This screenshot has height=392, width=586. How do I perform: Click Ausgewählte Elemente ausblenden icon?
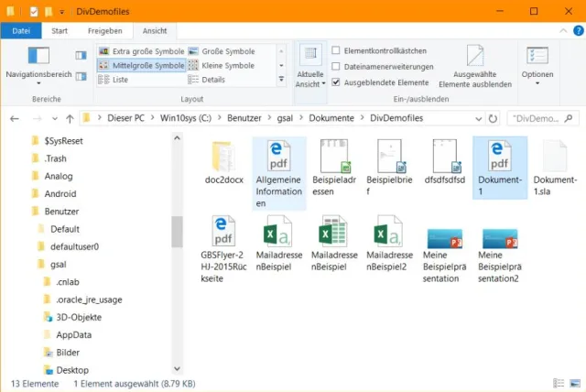tap(474, 57)
